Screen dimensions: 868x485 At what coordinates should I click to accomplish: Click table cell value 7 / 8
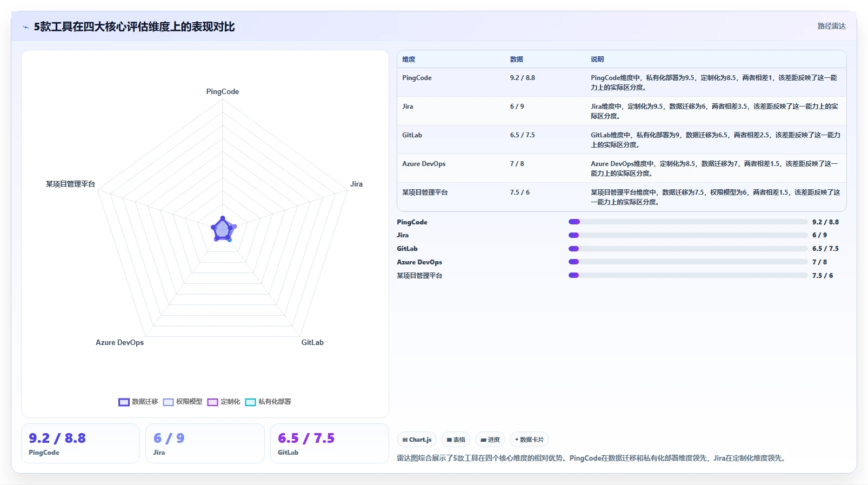517,164
